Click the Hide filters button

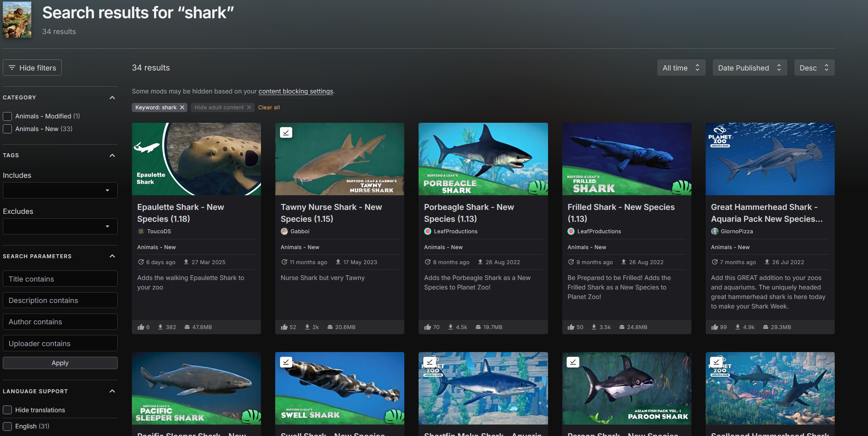point(32,68)
